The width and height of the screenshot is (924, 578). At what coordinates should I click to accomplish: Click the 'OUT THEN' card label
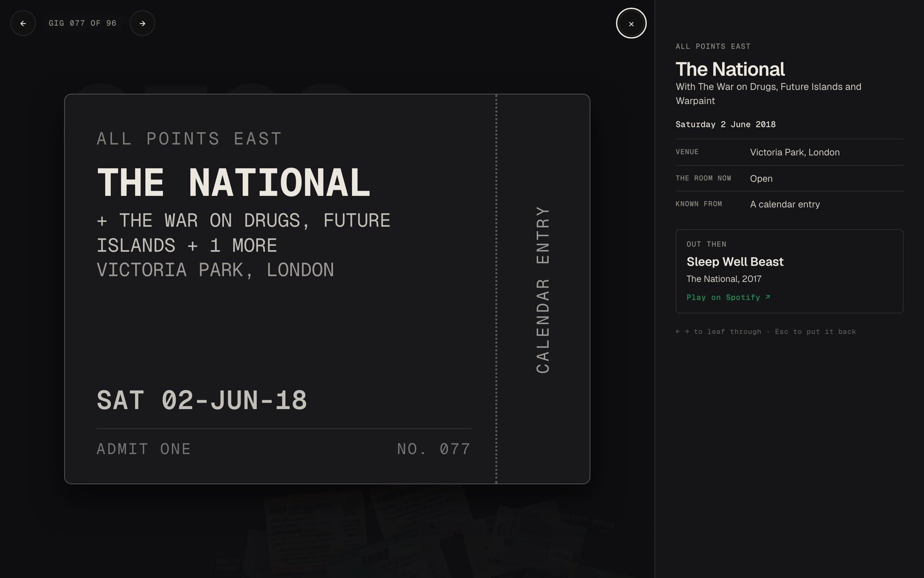tap(706, 244)
